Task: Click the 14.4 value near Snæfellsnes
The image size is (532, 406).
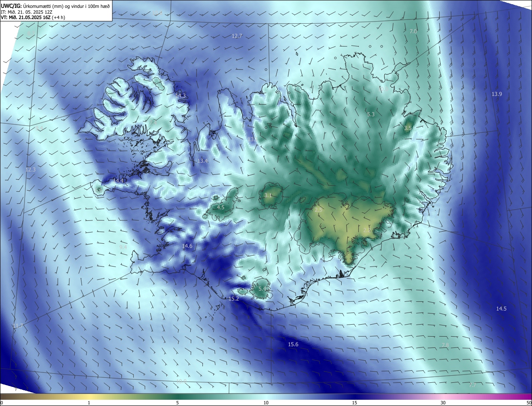Action: 119,181
